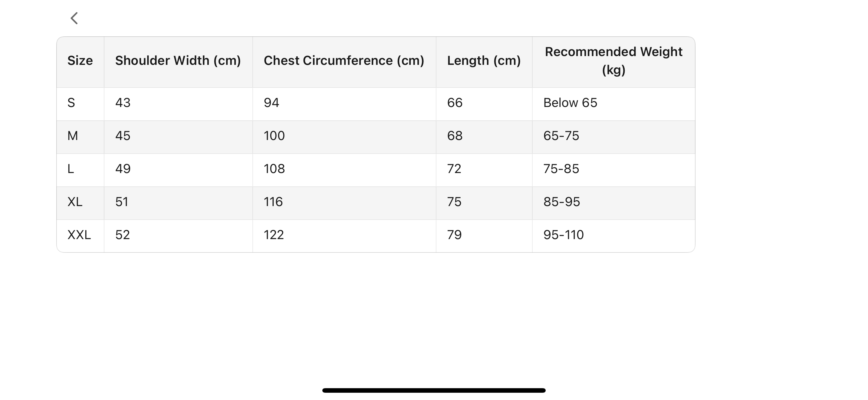Select the S size row label
Viewport: 868px width, 400px height.
(71, 103)
